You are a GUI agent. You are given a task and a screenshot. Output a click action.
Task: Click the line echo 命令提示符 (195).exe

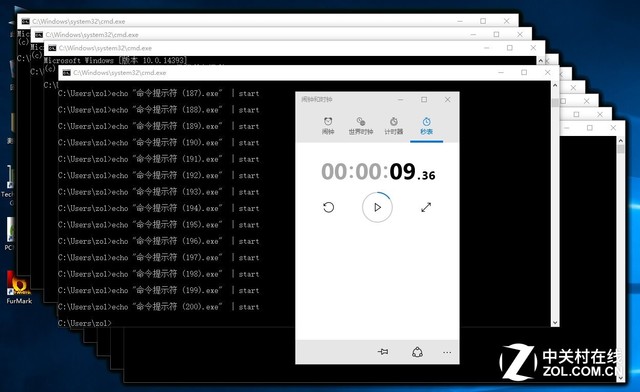158,225
